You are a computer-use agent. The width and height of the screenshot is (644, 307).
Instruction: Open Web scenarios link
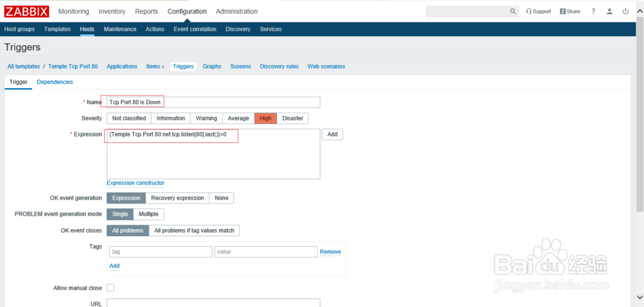(x=326, y=66)
